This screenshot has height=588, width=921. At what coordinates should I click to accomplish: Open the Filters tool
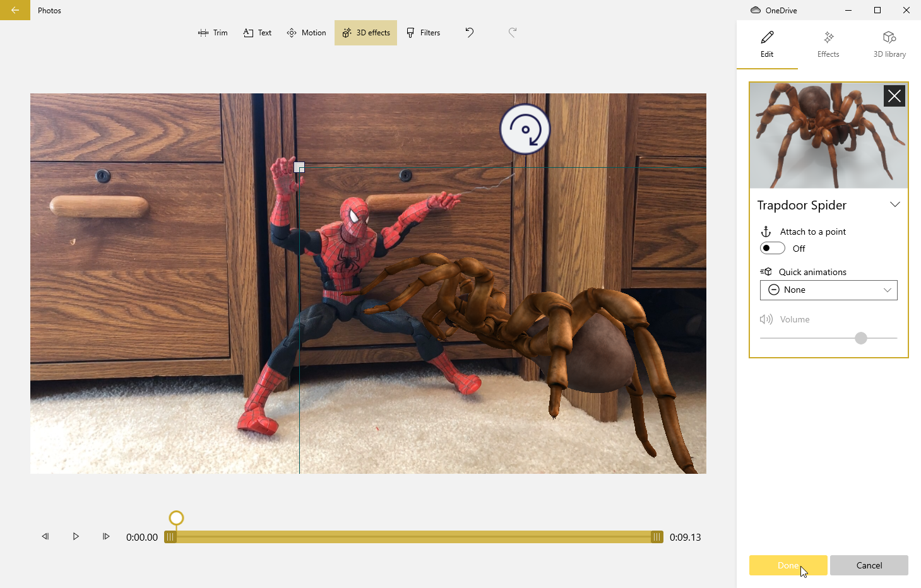click(423, 33)
